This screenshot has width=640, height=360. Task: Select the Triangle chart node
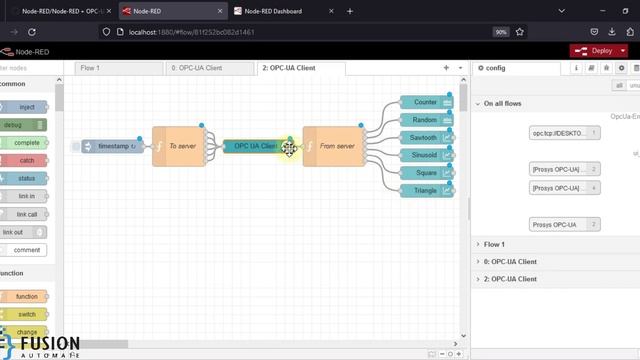coord(427,191)
